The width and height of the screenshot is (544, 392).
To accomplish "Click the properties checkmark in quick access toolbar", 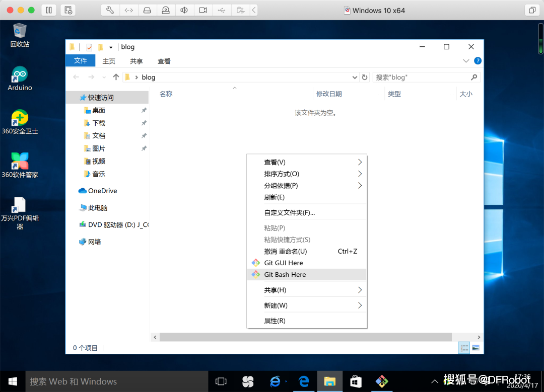I will pyautogui.click(x=89, y=47).
